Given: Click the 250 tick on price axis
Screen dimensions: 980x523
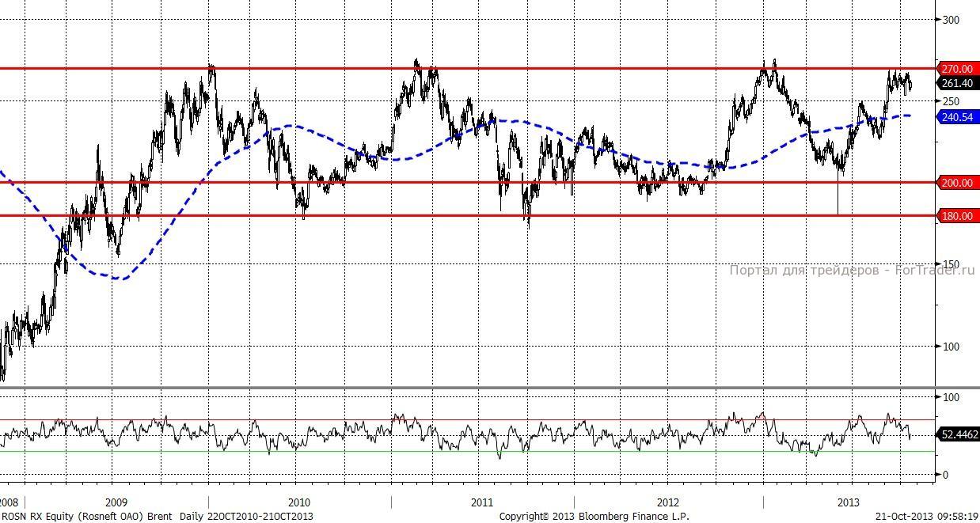Looking at the screenshot, I should (x=950, y=101).
